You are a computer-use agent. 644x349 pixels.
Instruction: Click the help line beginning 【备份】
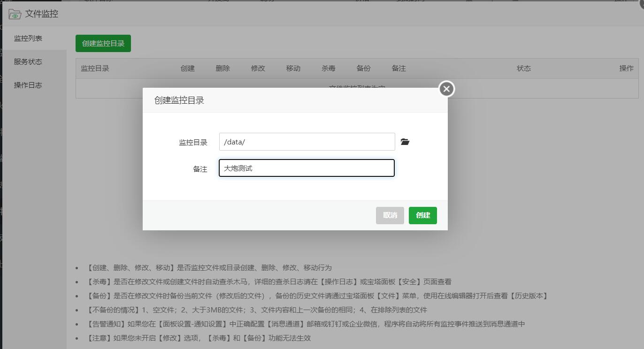click(317, 296)
